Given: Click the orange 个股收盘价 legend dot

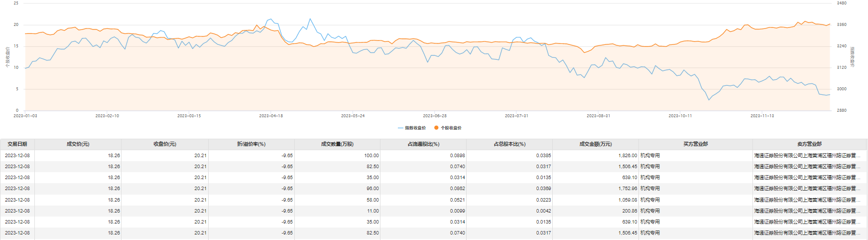Looking at the screenshot, I should [x=436, y=128].
